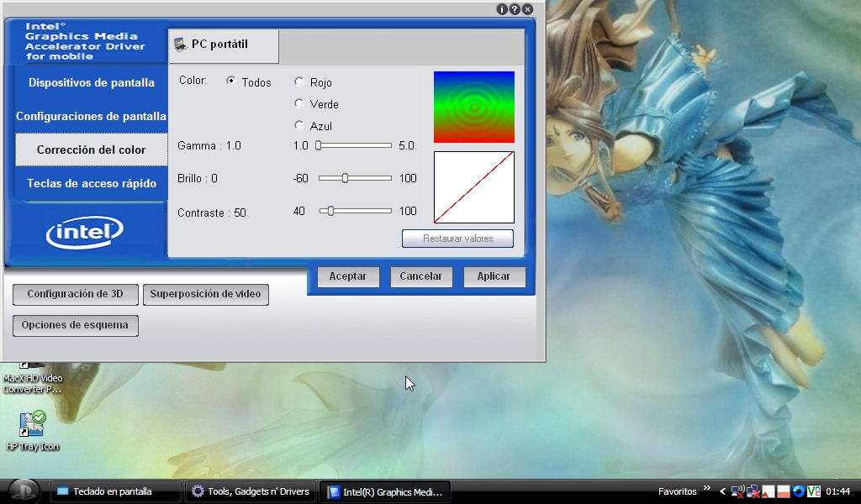Viewport: 861px width, 504px height.
Task: Switch to Teclado en pantalla taskbar window
Action: pyautogui.click(x=115, y=491)
